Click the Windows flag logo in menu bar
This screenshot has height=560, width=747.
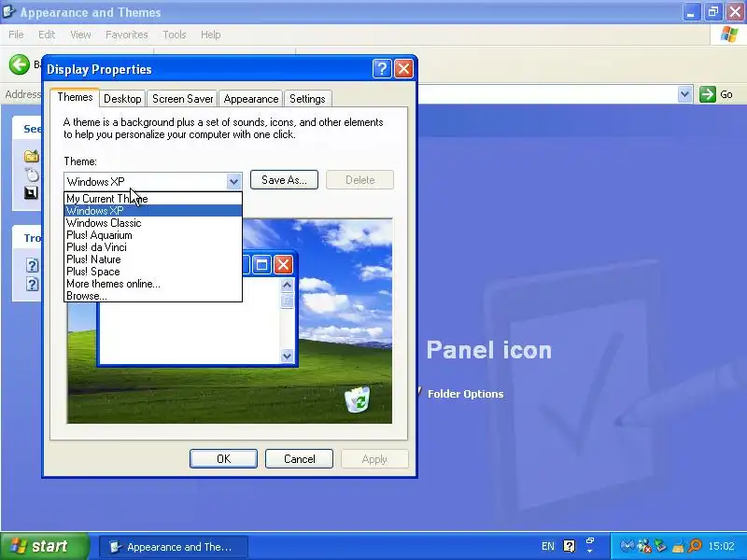click(x=729, y=35)
